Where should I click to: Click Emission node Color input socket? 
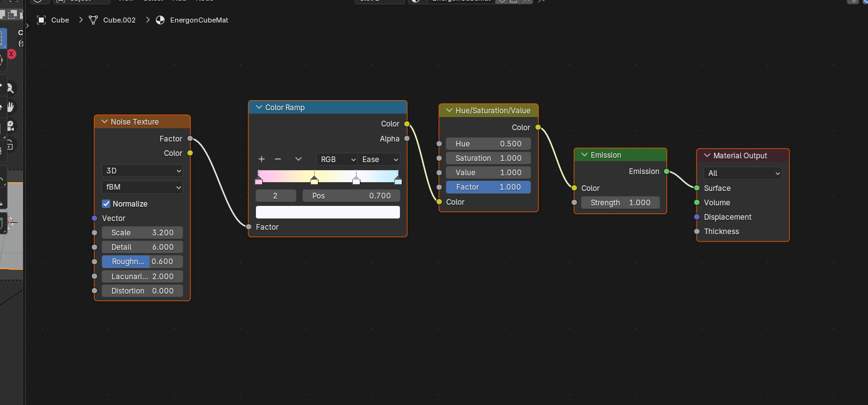(574, 188)
